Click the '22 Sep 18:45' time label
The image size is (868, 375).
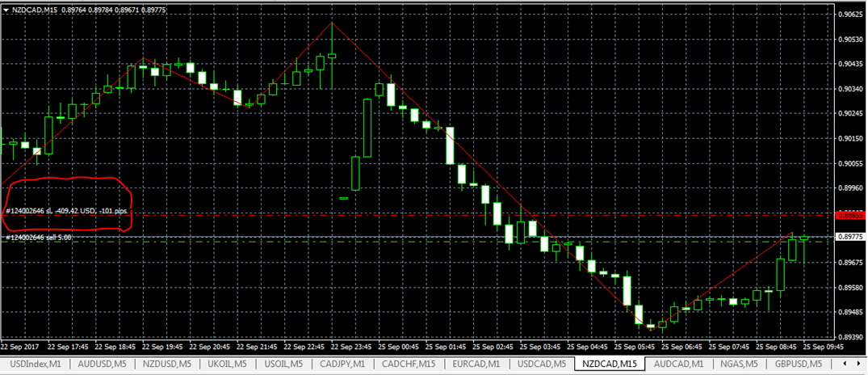(115, 346)
